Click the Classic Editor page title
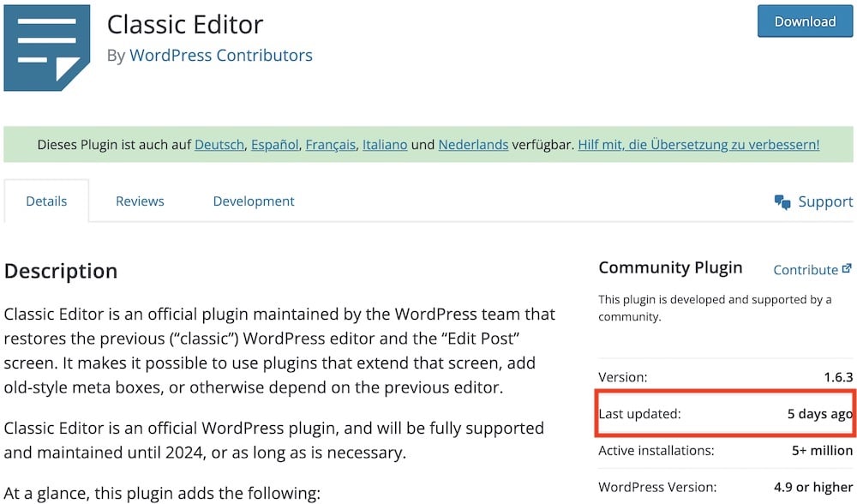Viewport: 857px width, 504px height. tap(185, 25)
